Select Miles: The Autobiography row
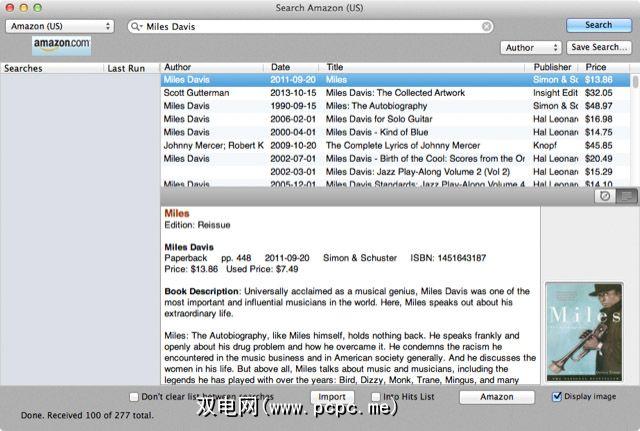 coord(395,106)
